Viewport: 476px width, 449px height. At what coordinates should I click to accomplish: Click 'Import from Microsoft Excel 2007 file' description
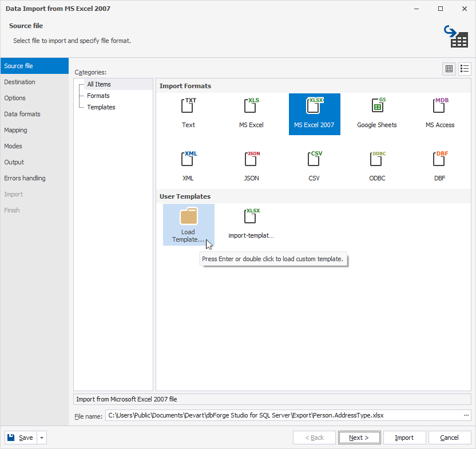click(x=272, y=399)
